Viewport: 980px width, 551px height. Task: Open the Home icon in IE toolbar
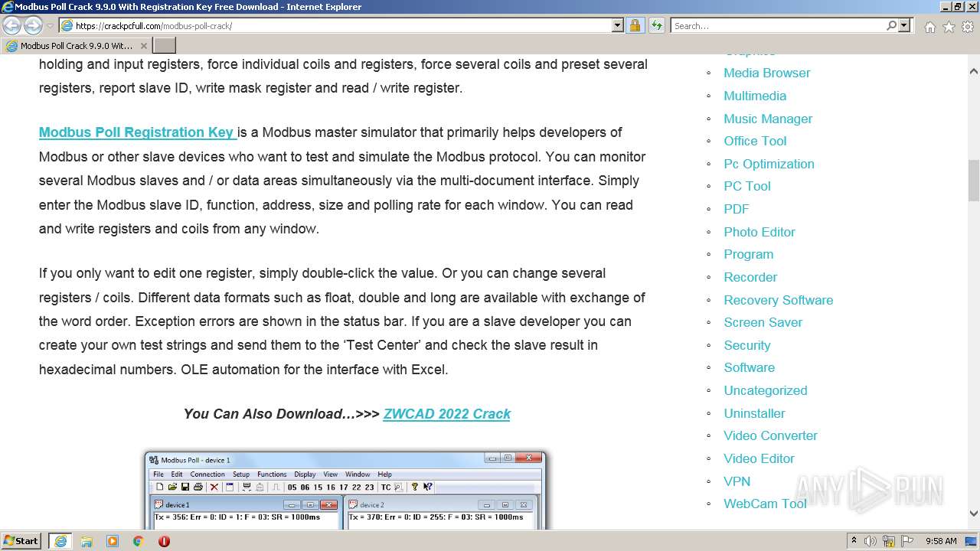pyautogui.click(x=929, y=26)
